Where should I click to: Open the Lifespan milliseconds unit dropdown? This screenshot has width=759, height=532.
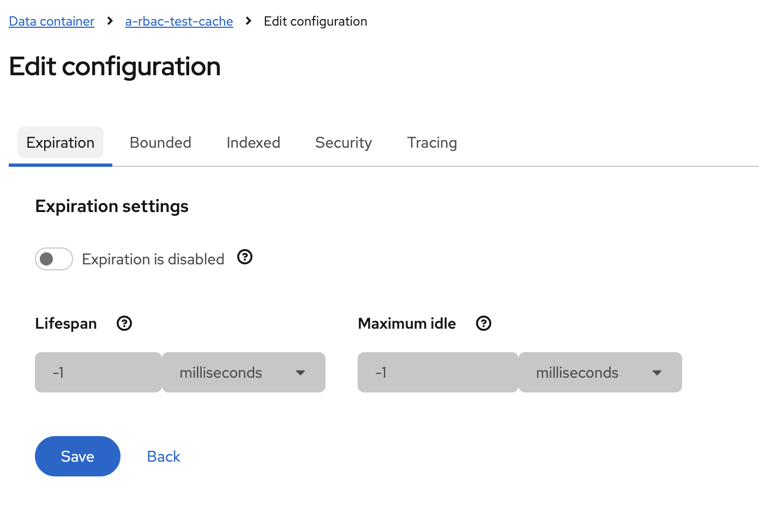point(243,372)
